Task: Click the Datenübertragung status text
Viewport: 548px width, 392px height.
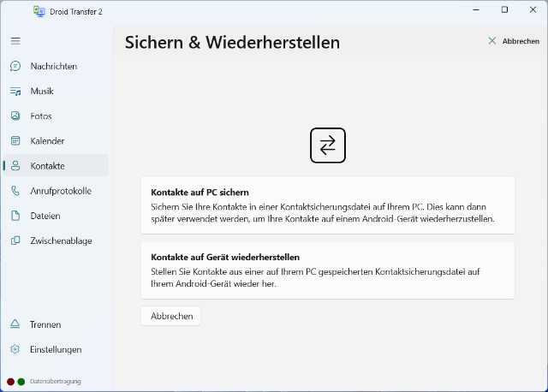Action: (55, 381)
